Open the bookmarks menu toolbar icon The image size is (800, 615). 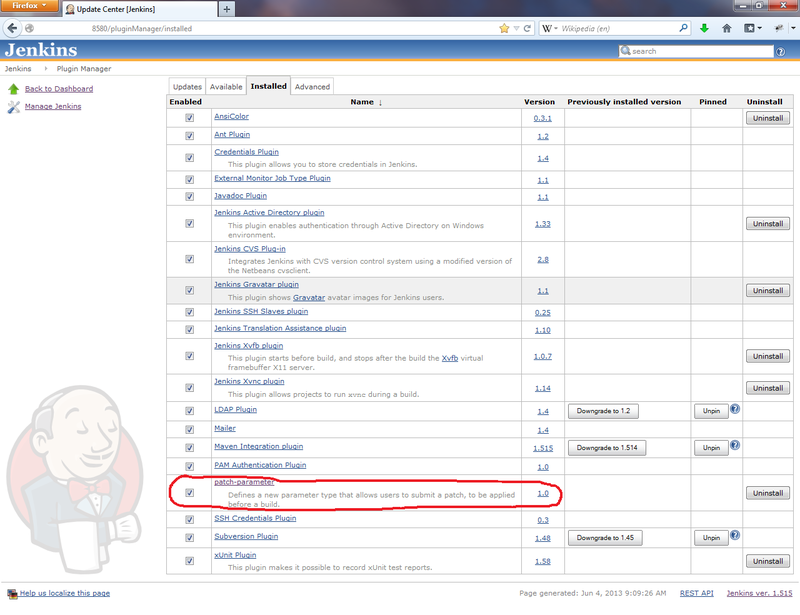[x=753, y=29]
